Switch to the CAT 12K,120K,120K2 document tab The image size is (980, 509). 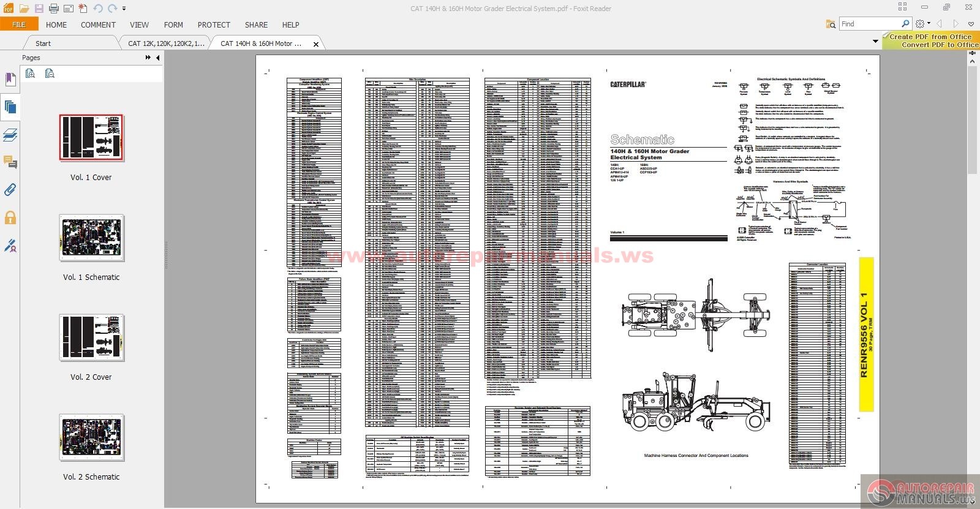pos(166,43)
